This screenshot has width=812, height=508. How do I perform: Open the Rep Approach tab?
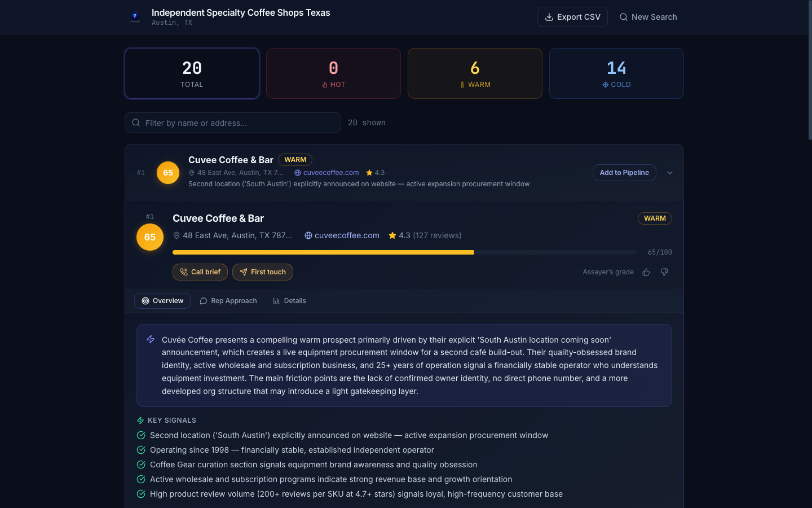228,301
